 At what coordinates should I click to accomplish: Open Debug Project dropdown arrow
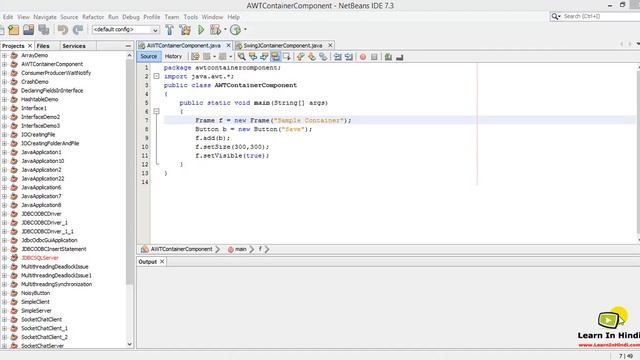[225, 29]
